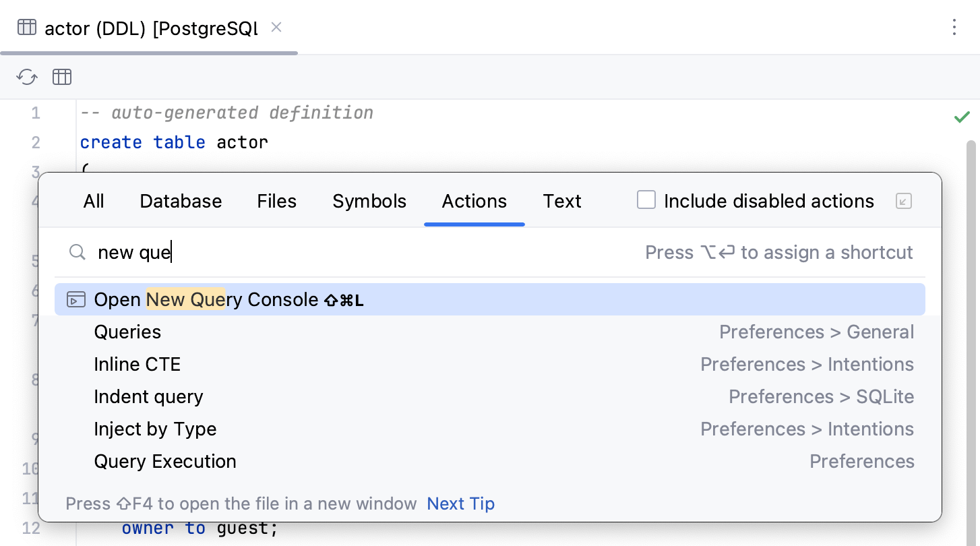Click the run console icon beside Open New Query Console
Viewport: 980px width, 546px height.
(76, 299)
